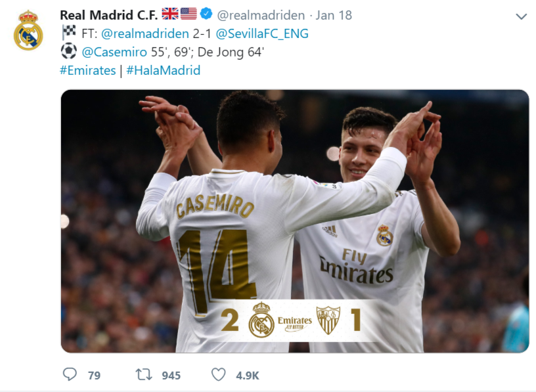Screen dimensions: 536x392
Task: Click the 4.9K likes count
Action: point(248,375)
